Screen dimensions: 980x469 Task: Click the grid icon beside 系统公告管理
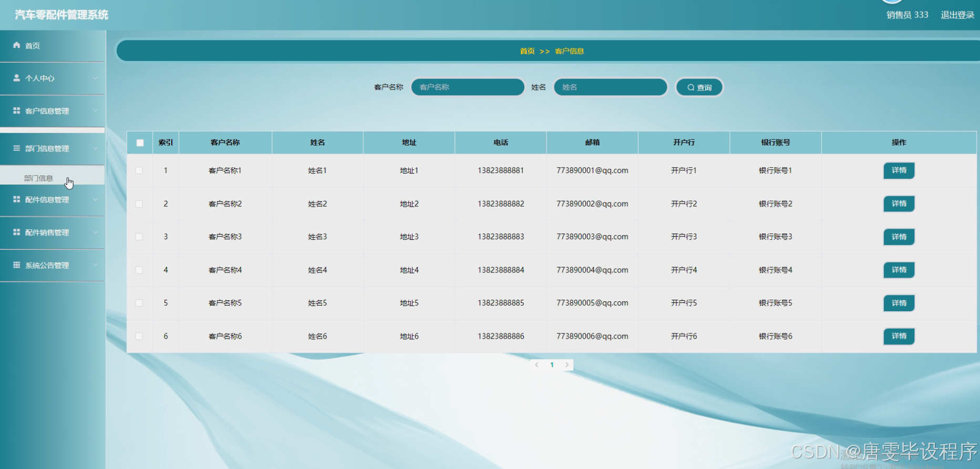pyautogui.click(x=17, y=265)
